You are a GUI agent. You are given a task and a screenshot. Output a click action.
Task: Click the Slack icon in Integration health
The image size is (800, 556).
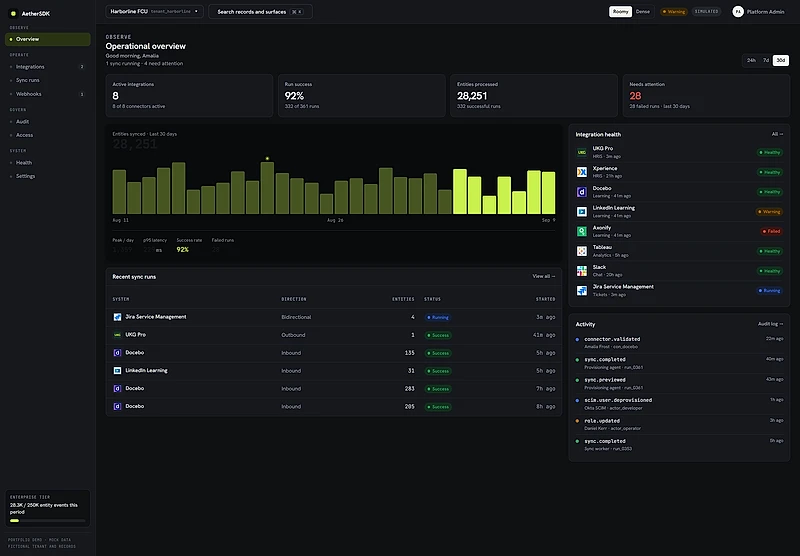[582, 271]
